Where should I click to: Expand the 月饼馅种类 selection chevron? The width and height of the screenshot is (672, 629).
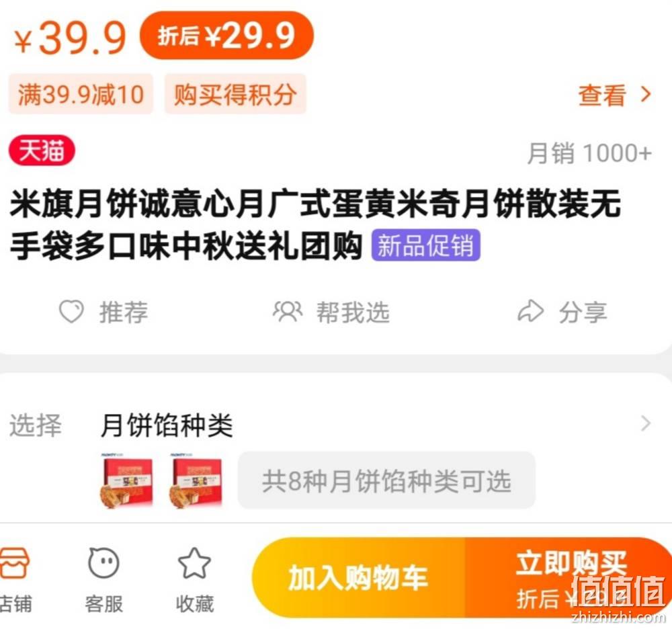[646, 423]
